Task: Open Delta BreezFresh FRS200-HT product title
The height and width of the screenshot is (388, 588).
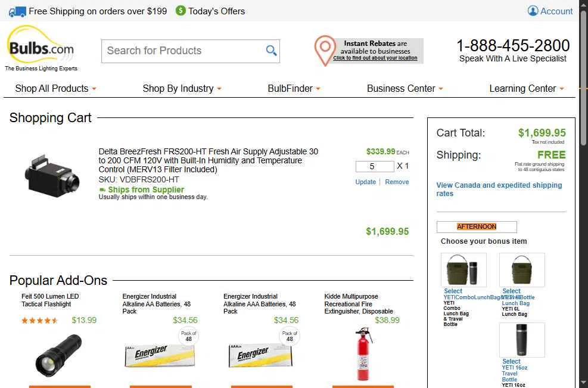Action: point(209,160)
